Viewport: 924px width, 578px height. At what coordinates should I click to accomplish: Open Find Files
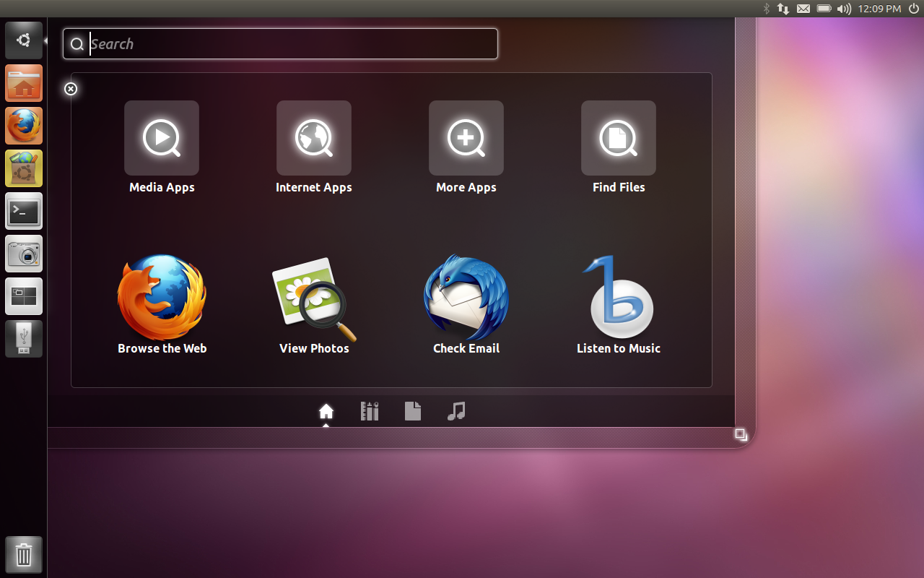[618, 138]
